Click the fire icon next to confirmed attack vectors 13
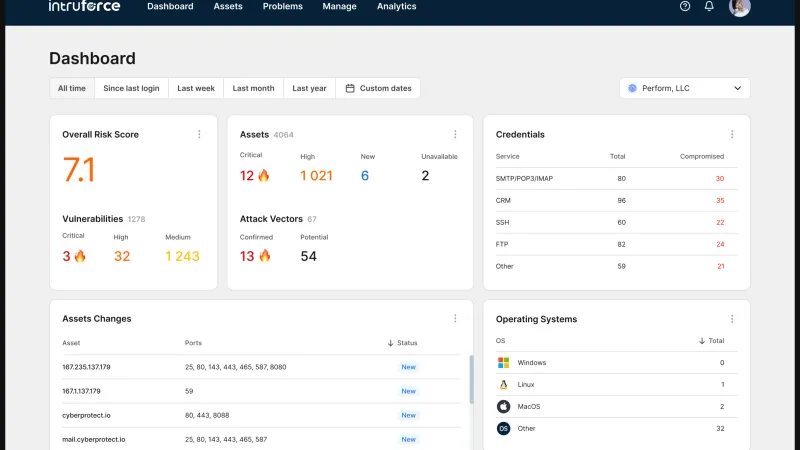 pos(264,256)
